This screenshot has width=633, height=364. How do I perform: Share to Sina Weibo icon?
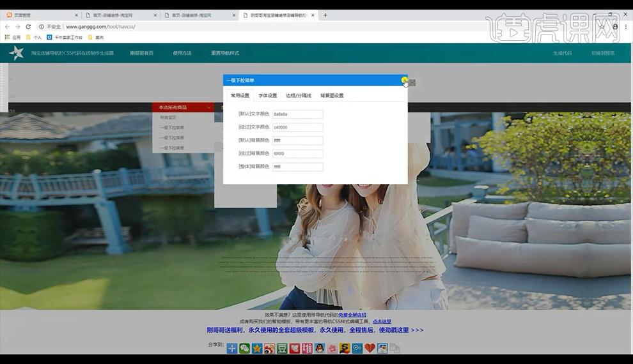point(269,348)
